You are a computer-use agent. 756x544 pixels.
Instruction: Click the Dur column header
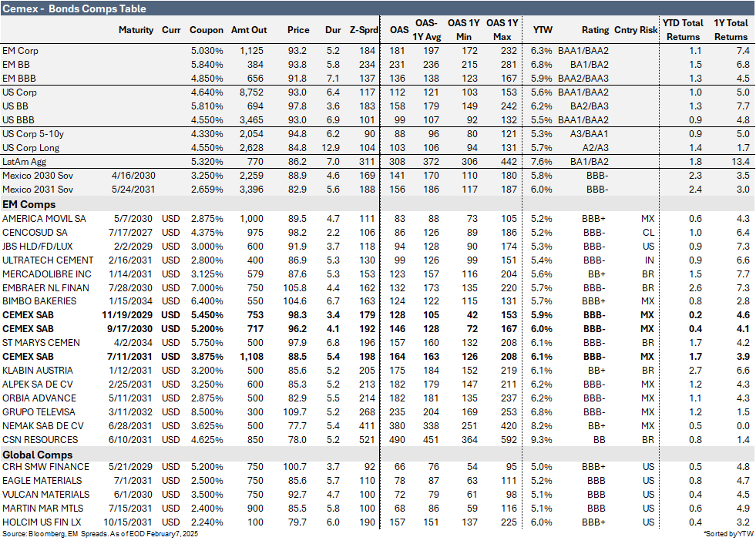click(333, 30)
